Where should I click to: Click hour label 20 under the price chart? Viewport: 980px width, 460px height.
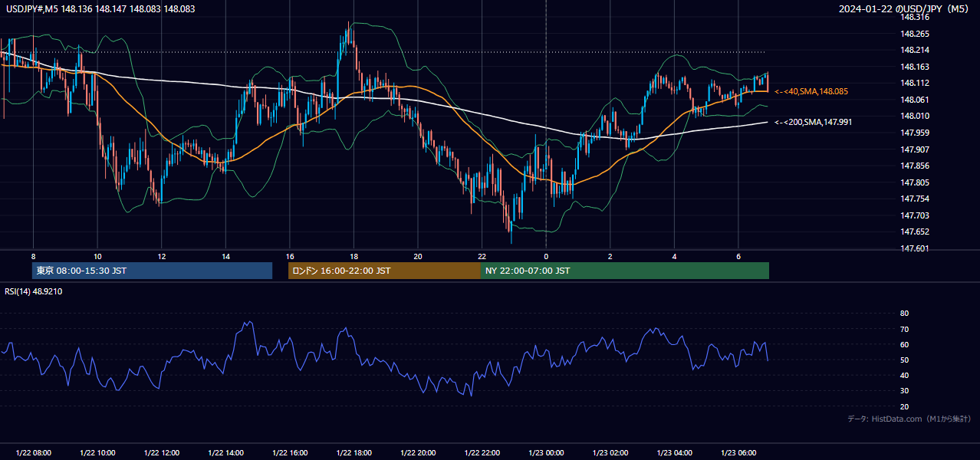coord(418,256)
